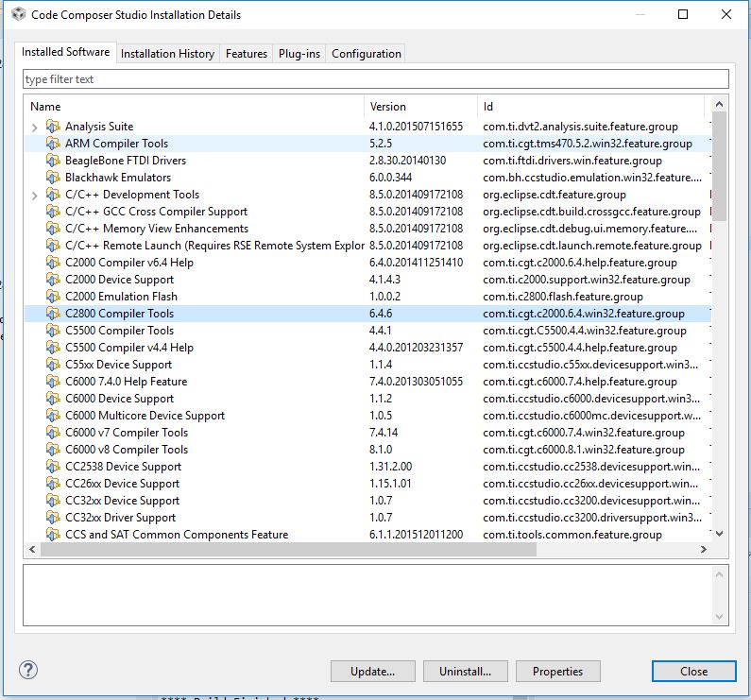
Task: Maximize the Installation Details window
Action: (683, 14)
